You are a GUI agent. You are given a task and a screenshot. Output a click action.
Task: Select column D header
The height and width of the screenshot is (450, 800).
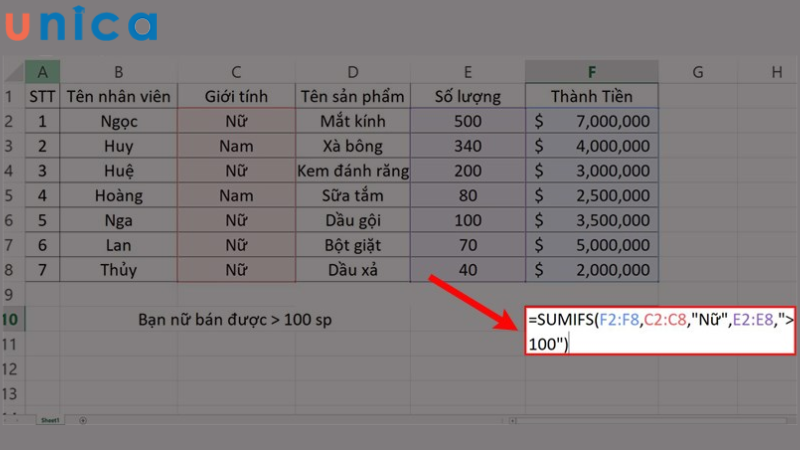(x=353, y=72)
